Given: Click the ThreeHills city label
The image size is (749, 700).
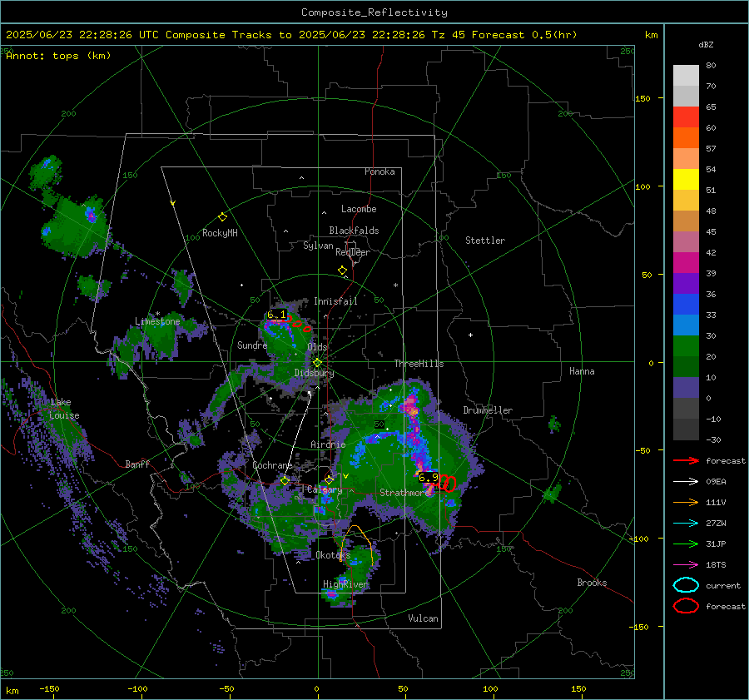Looking at the screenshot, I should coord(419,364).
